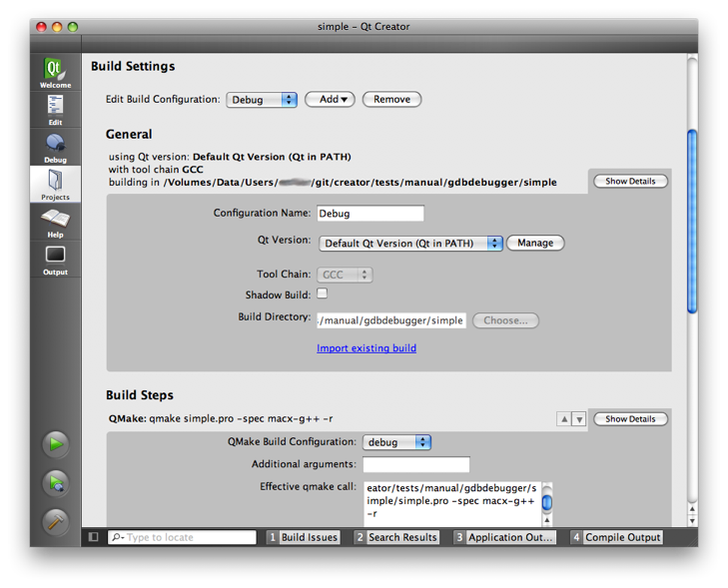Open the Projects mode
This screenshot has width=728, height=588.
coord(55,185)
